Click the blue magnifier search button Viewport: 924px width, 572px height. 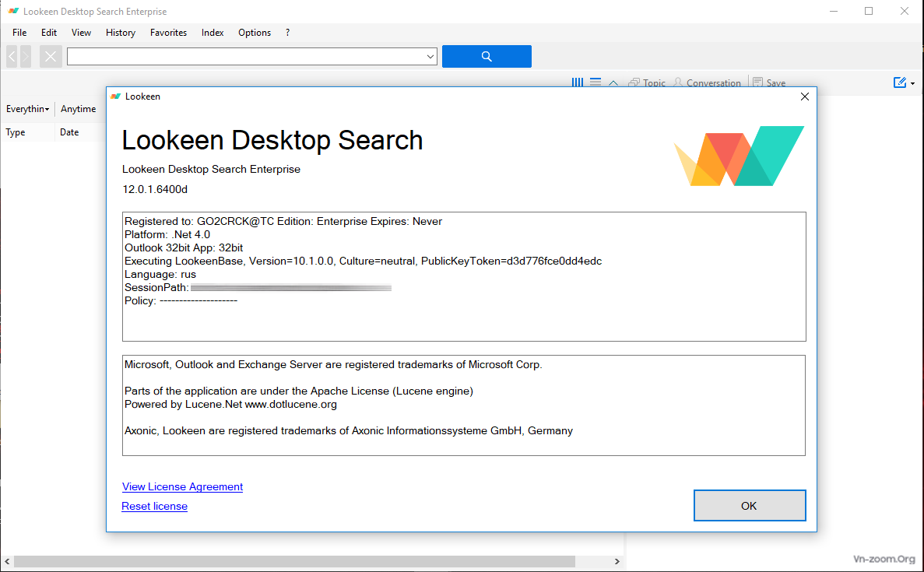[487, 57]
